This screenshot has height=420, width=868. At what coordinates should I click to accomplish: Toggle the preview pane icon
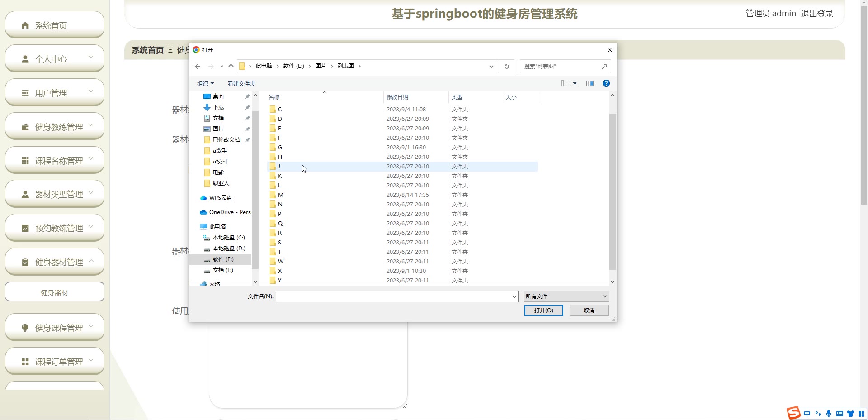tap(590, 83)
